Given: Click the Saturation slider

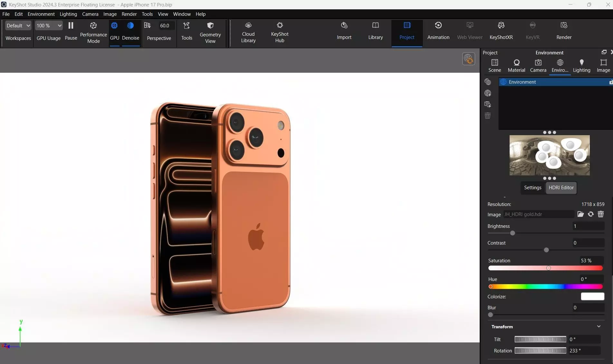Looking at the screenshot, I should pyautogui.click(x=545, y=268).
